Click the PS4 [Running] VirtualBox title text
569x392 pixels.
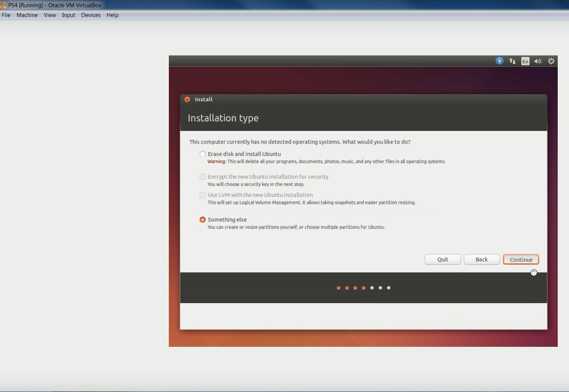55,5
